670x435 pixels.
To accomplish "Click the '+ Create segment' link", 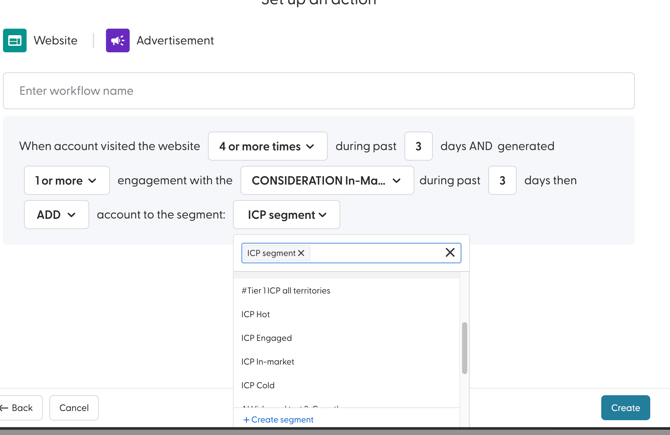I will tap(278, 420).
